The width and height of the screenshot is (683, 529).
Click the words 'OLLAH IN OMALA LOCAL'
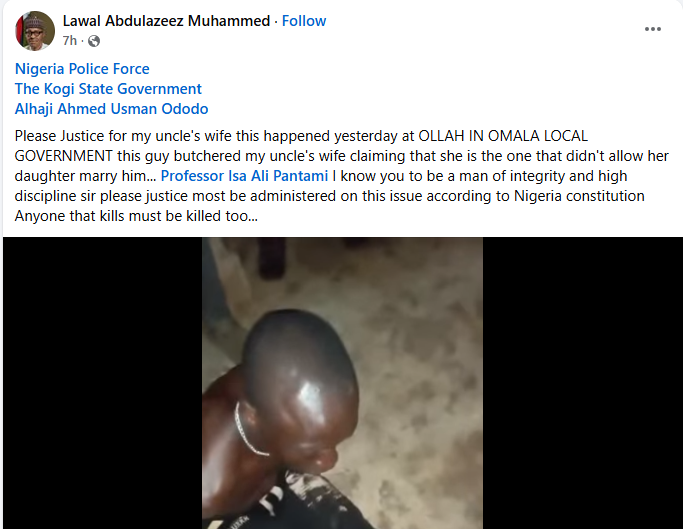[x=503, y=136]
